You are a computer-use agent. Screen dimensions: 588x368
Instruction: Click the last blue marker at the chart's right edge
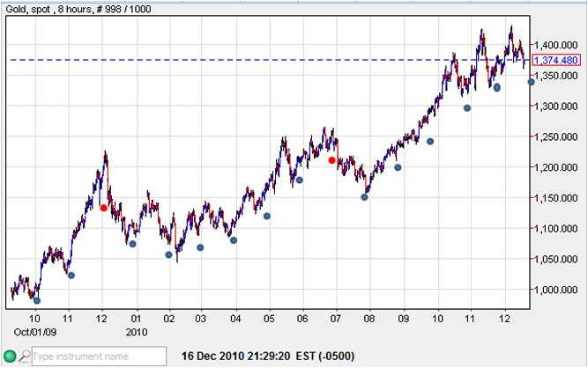click(x=531, y=82)
